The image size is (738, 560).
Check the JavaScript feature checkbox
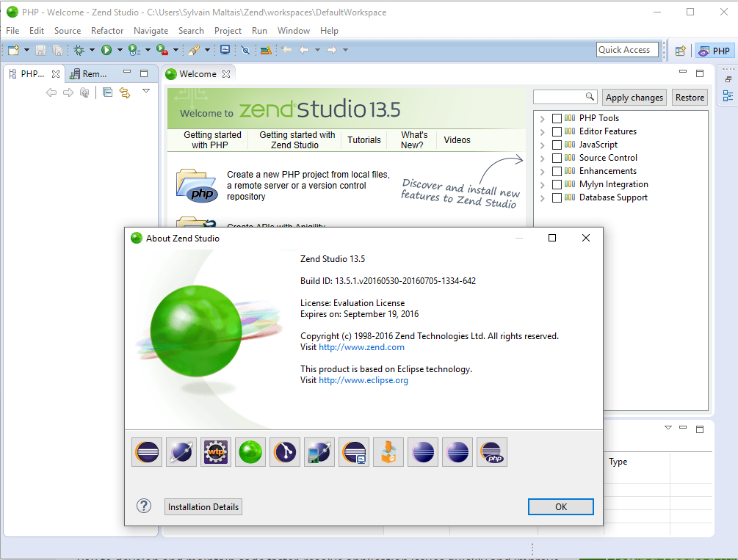click(x=557, y=145)
